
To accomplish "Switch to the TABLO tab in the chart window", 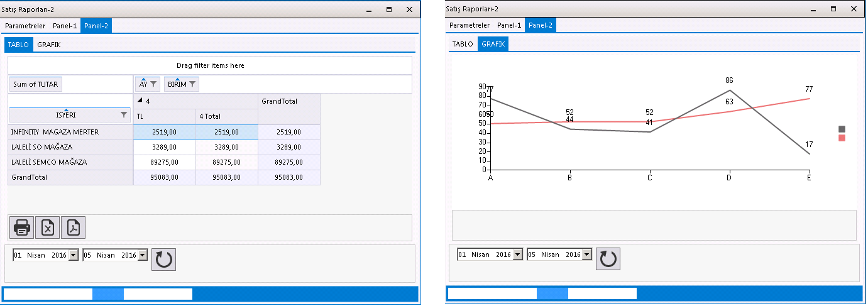I will 463,44.
